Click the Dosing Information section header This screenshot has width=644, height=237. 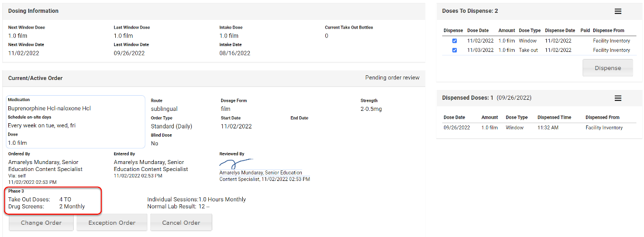click(33, 11)
